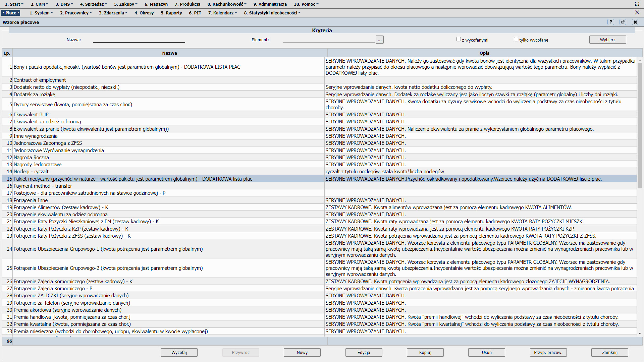Image resolution: width=644 pixels, height=362 pixels.
Task: Select row 'Potrącenia Inne'
Action: pyautogui.click(x=319, y=200)
